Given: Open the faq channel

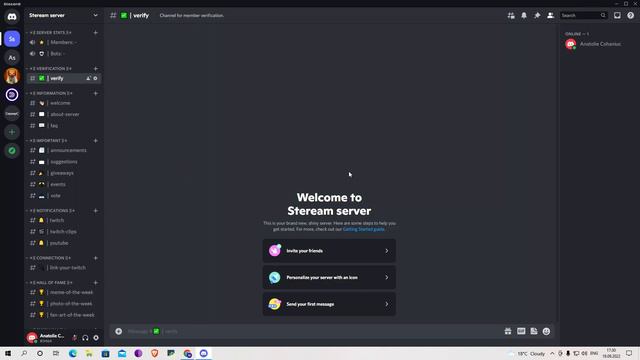Looking at the screenshot, I should click(x=64, y=126).
